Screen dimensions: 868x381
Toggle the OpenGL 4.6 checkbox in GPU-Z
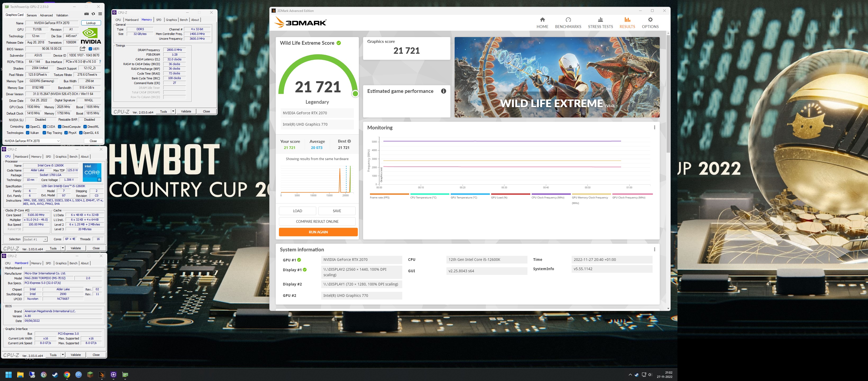coord(81,133)
